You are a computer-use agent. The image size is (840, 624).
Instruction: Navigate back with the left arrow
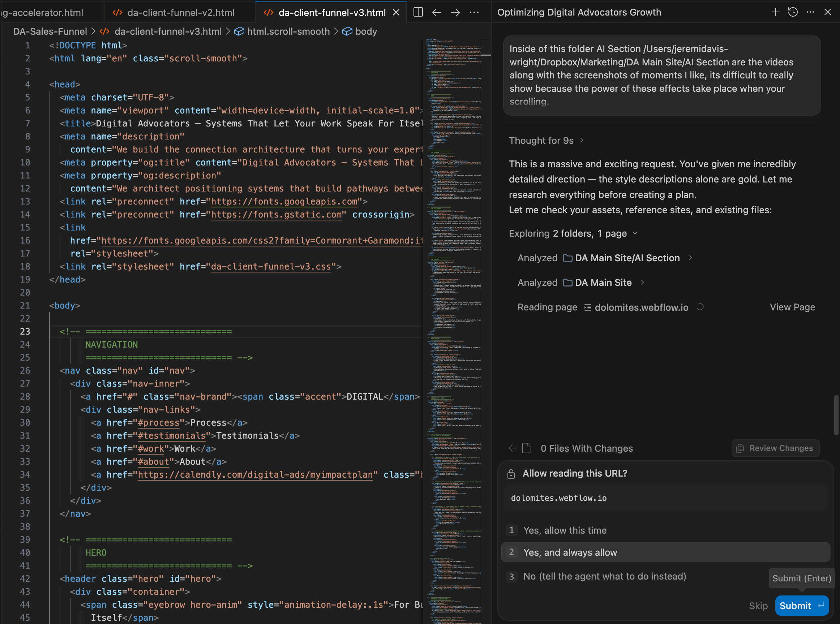[436, 12]
